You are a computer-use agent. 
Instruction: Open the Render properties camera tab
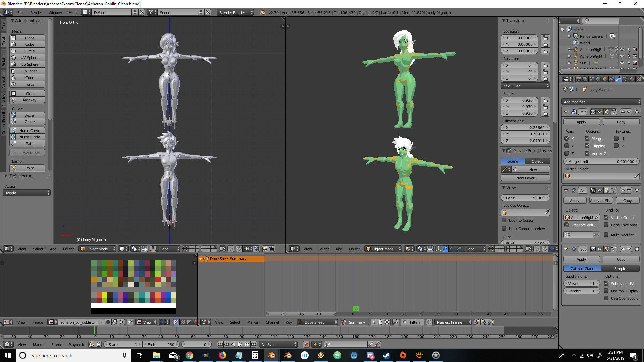click(578, 79)
